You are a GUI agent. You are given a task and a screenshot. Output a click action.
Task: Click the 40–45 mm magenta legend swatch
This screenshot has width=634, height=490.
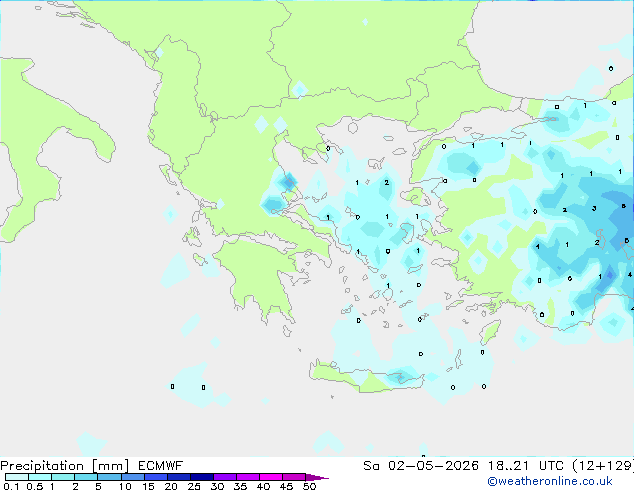point(271,477)
